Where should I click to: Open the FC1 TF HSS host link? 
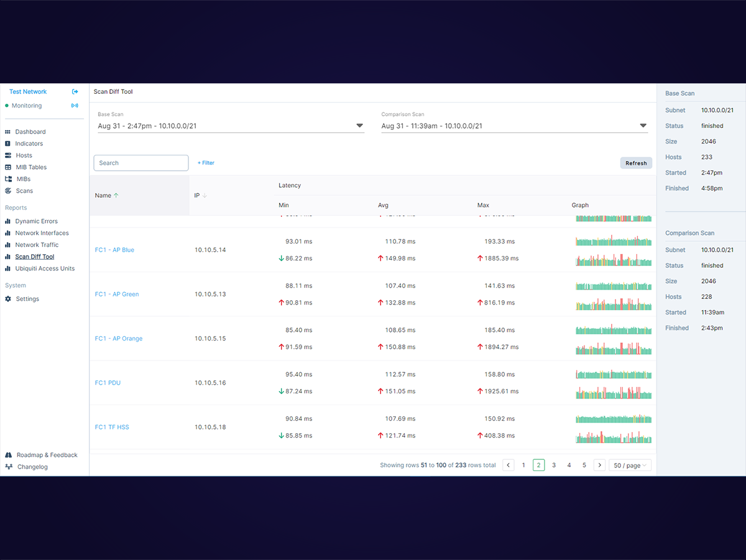pos(112,427)
